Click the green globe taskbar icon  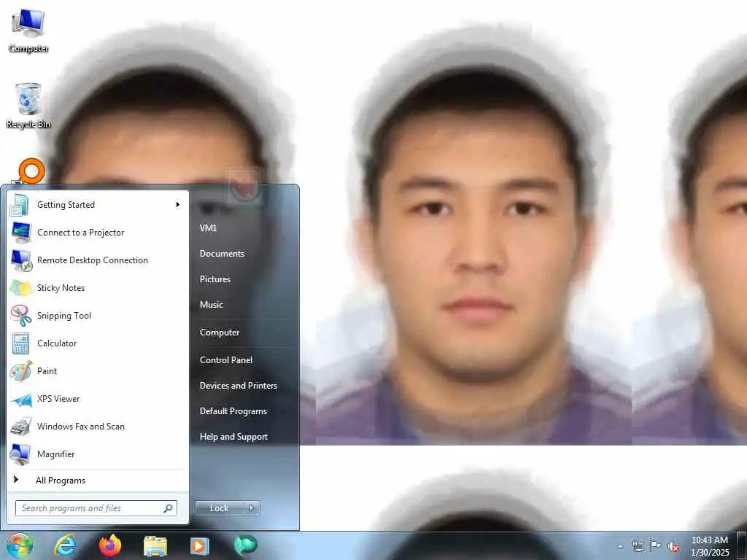click(245, 545)
